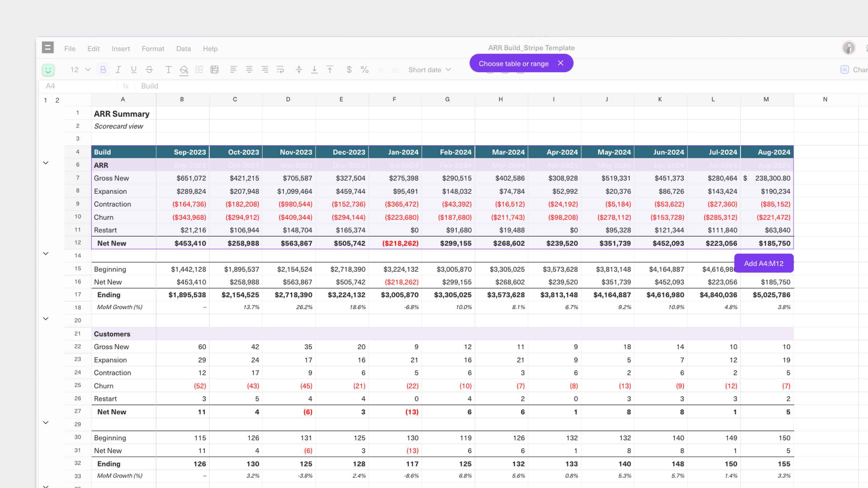868x488 pixels.
Task: Click the merge cells table icon
Action: click(214, 69)
